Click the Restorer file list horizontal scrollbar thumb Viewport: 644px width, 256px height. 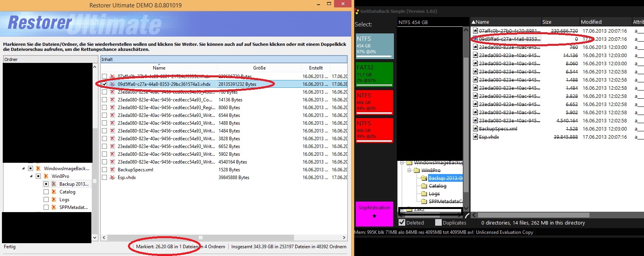[200, 238]
